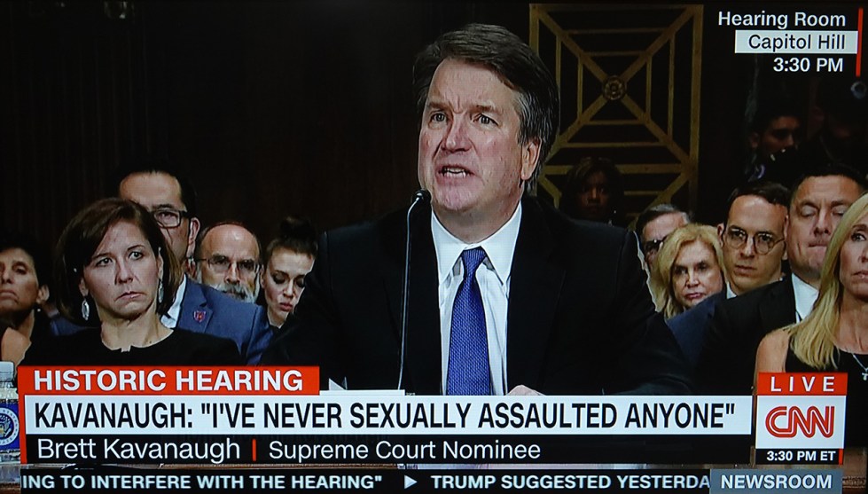Click the Brett Kavanaugh name label
The height and width of the screenshot is (494, 868).
click(x=138, y=451)
